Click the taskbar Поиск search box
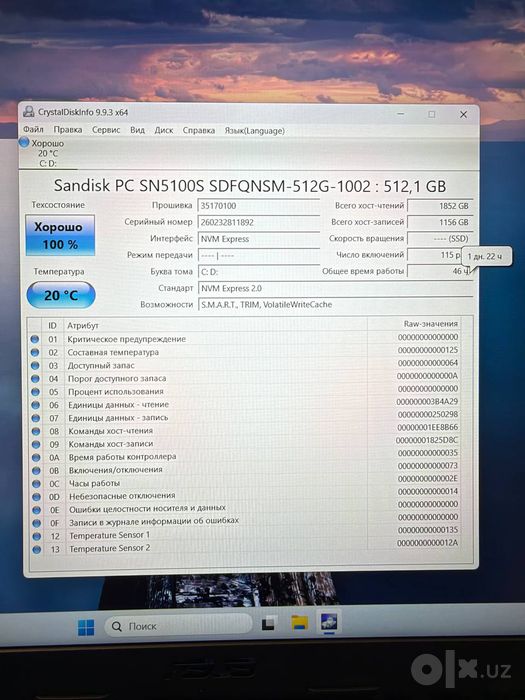The width and height of the screenshot is (525, 700). (x=178, y=625)
